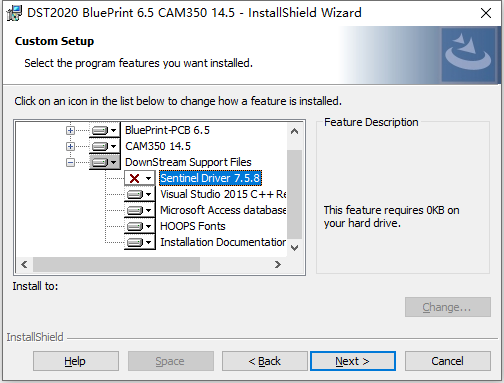Image resolution: width=504 pixels, height=383 pixels.
Task: Select the Microsoft Access database item
Action: point(223,210)
